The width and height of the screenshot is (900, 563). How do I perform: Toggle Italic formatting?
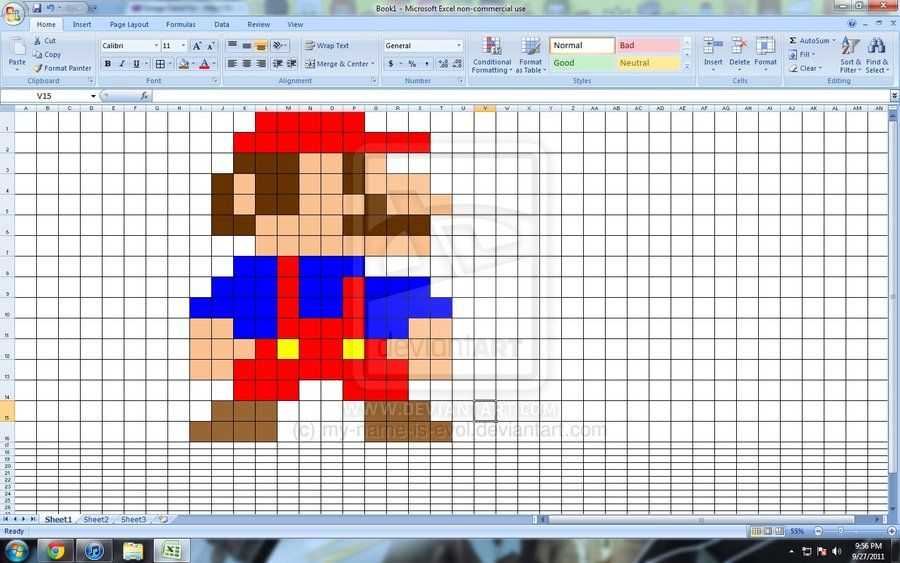click(x=122, y=64)
